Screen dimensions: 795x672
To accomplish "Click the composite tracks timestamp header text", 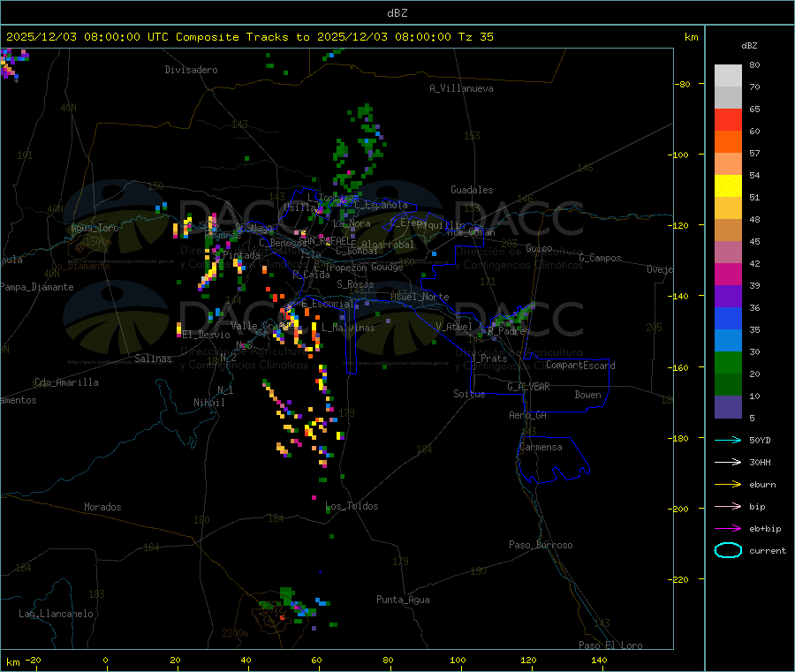I will coord(249,37).
